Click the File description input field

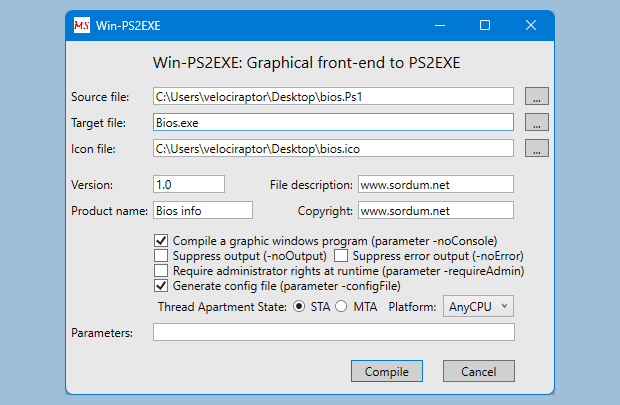coord(436,184)
